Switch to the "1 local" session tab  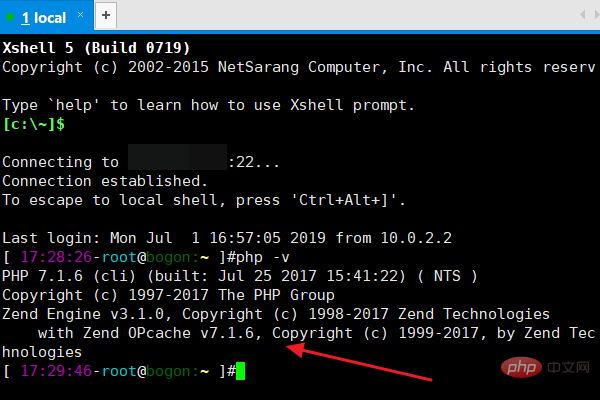pyautogui.click(x=43, y=17)
